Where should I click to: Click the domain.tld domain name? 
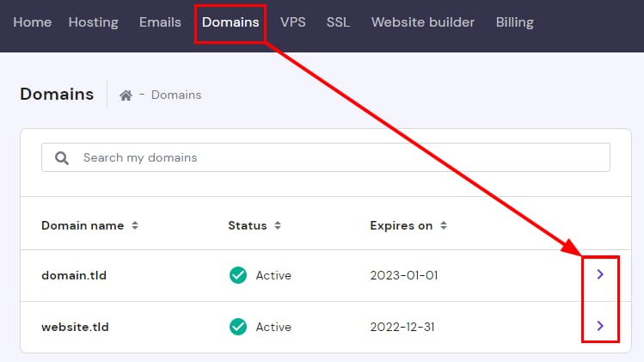pos(74,276)
